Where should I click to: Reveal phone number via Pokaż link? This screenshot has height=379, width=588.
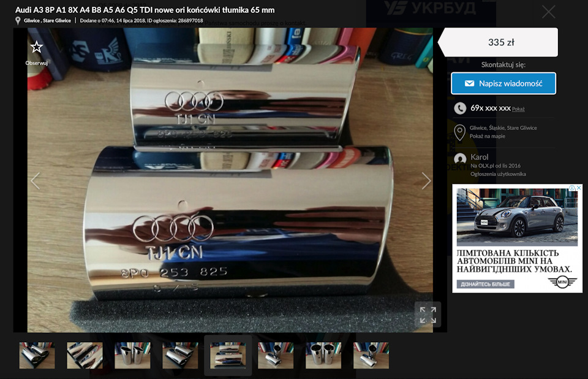[518, 109]
